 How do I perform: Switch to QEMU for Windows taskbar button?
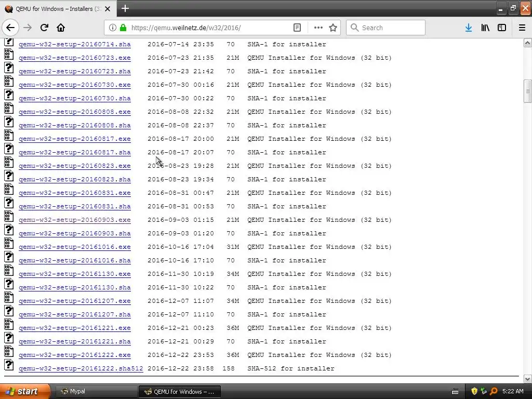[x=180, y=392]
